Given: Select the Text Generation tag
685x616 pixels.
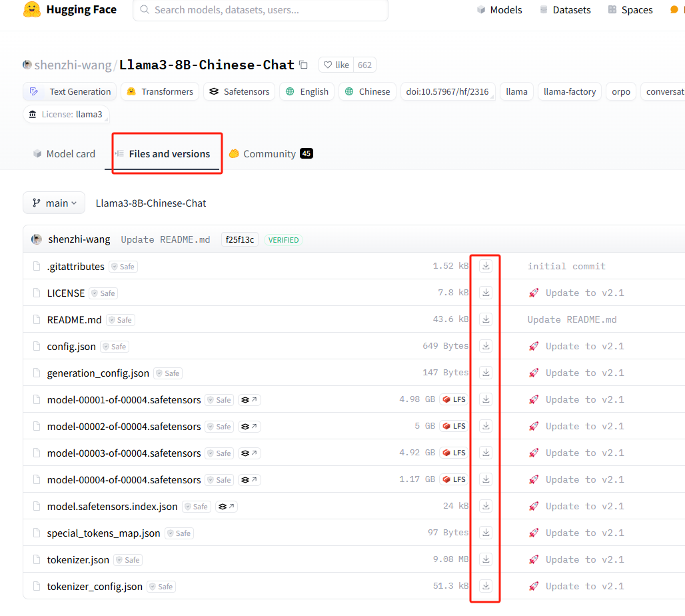Looking at the screenshot, I should tap(70, 92).
